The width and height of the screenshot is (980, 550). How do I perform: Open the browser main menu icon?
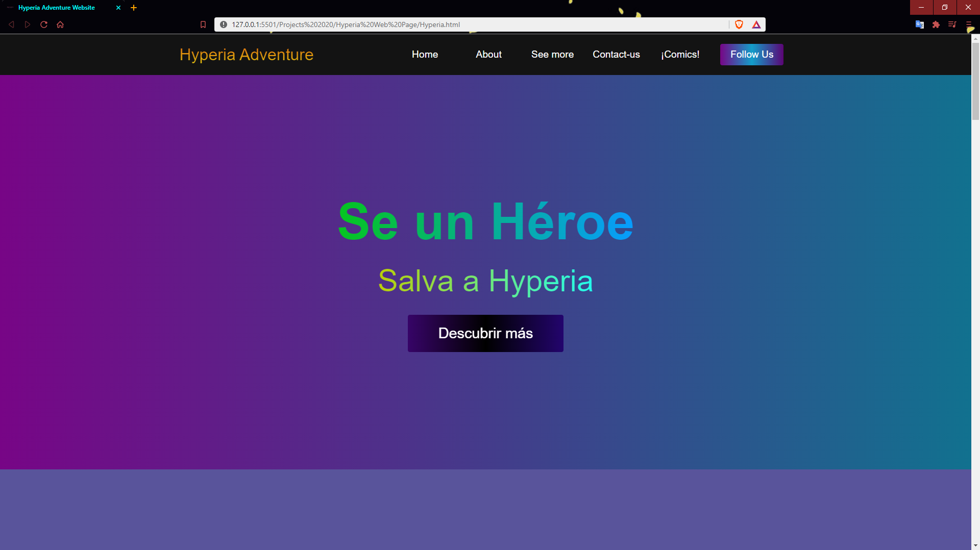tap(968, 24)
